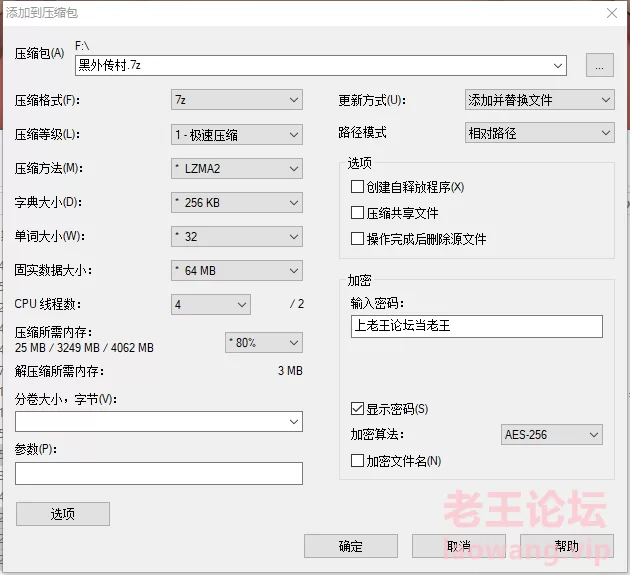This screenshot has height=575, width=630.
Task: Open the 加密算法 dropdown showing AES-256
Action: 552,434
